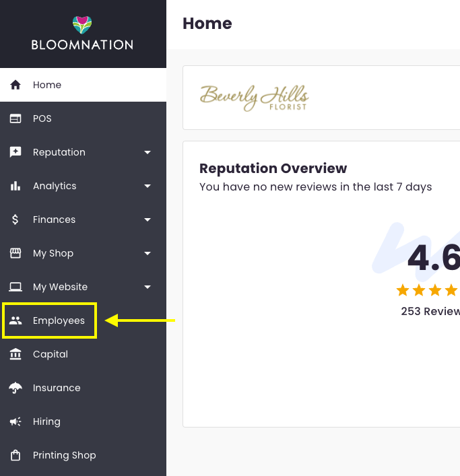Click the My Website laptop icon
The height and width of the screenshot is (476, 460).
[15, 287]
